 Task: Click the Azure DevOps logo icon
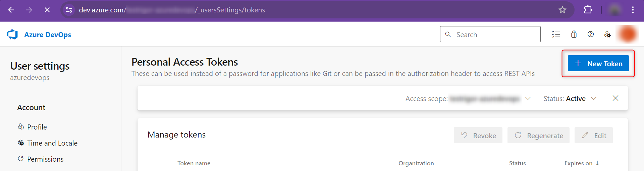coord(12,34)
